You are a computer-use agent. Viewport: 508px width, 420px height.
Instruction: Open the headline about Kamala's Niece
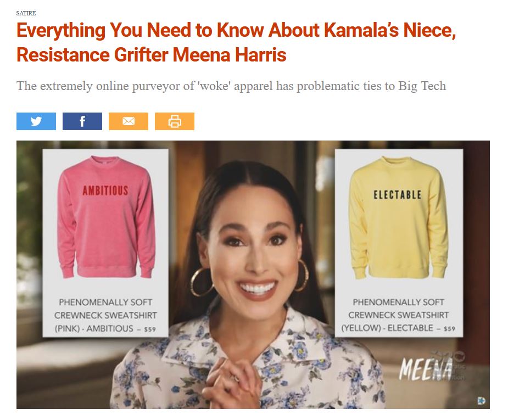click(236, 42)
